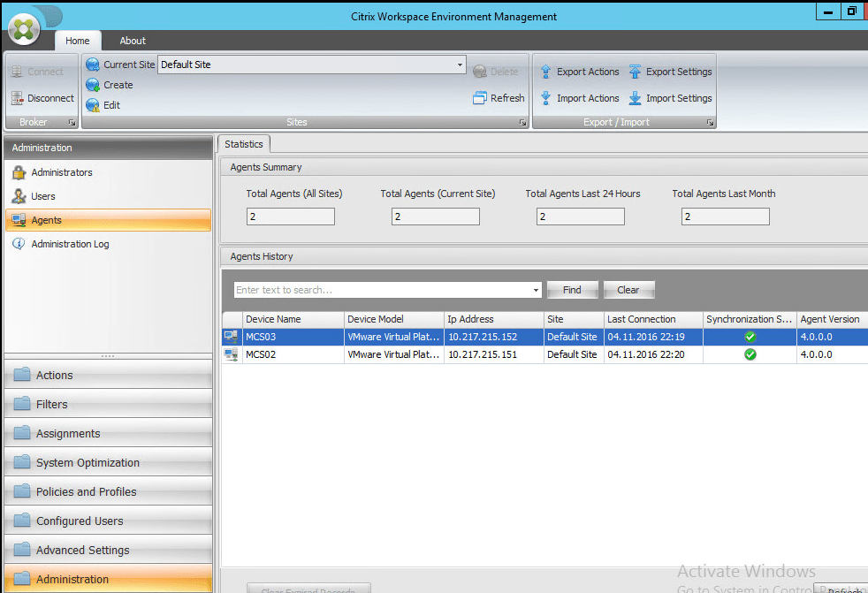Screen dimensions: 868x593
Task: Sort by Agent Version column header
Action: (x=832, y=319)
